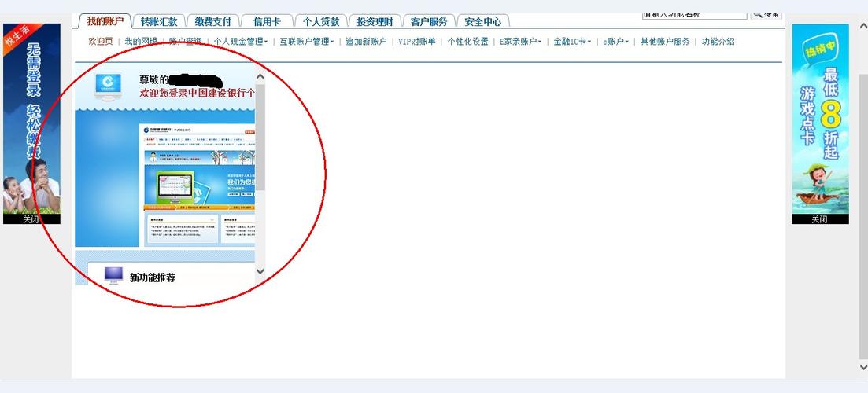Open the 功能介绍 link

pos(718,42)
